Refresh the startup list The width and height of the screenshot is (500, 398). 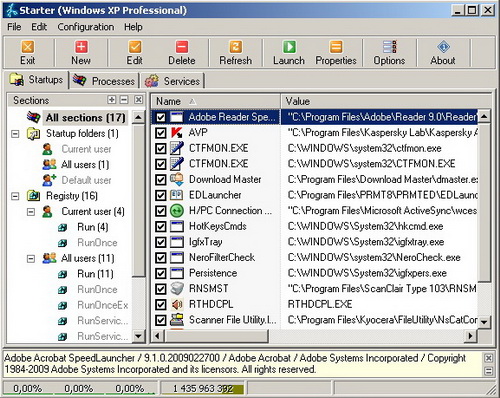pyautogui.click(x=236, y=53)
